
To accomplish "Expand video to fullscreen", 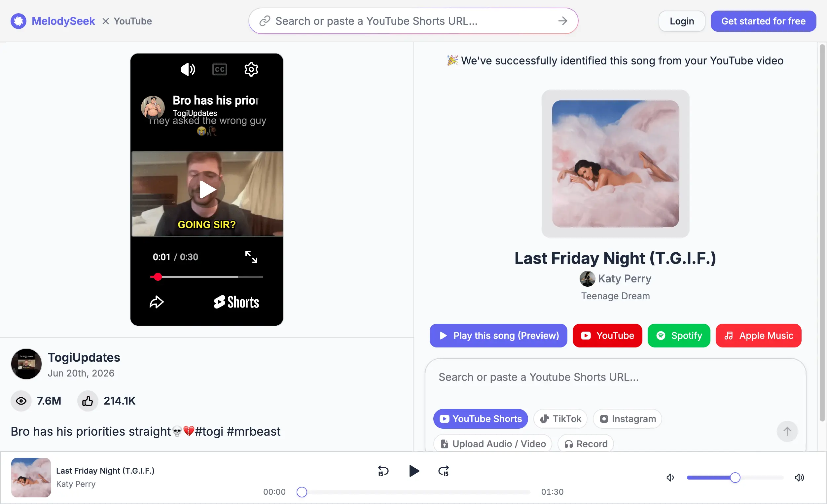I will tap(251, 257).
